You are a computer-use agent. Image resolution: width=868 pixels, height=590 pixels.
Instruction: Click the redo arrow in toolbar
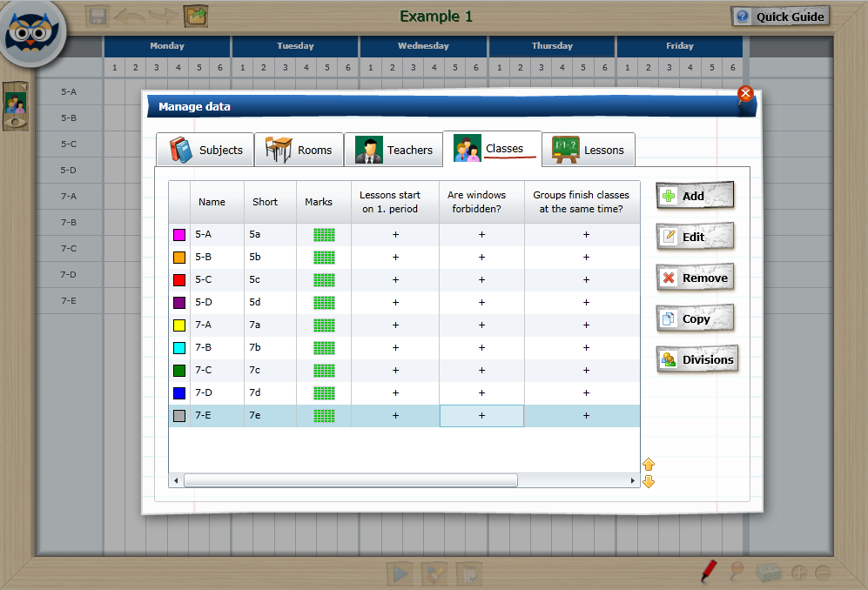pos(164,16)
